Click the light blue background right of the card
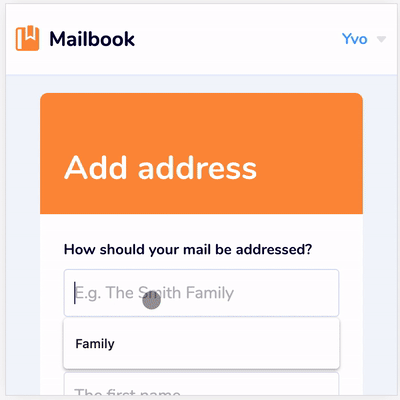 [x=380, y=233]
